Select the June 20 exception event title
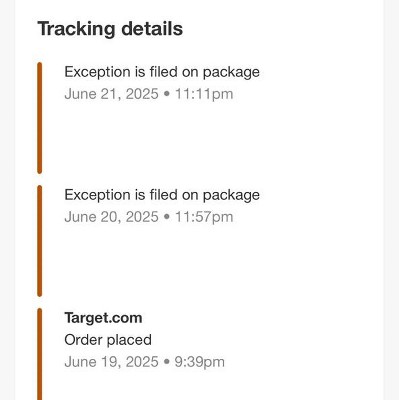399x400 pixels. click(x=162, y=195)
